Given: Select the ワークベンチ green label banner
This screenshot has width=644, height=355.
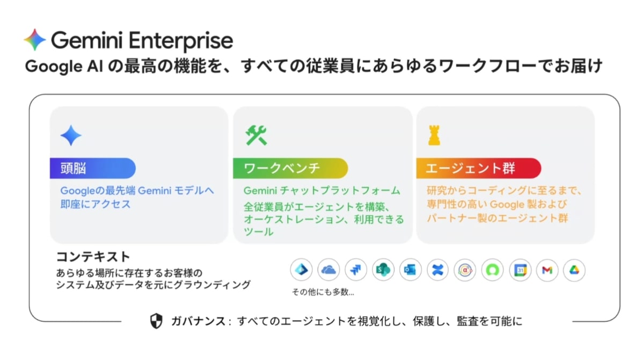Looking at the screenshot, I should pyautogui.click(x=290, y=168).
